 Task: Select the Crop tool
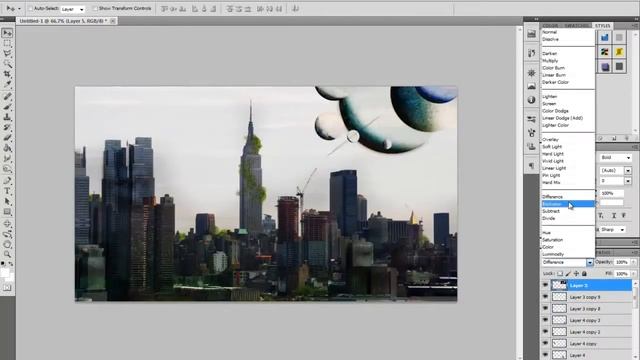(x=7, y=74)
